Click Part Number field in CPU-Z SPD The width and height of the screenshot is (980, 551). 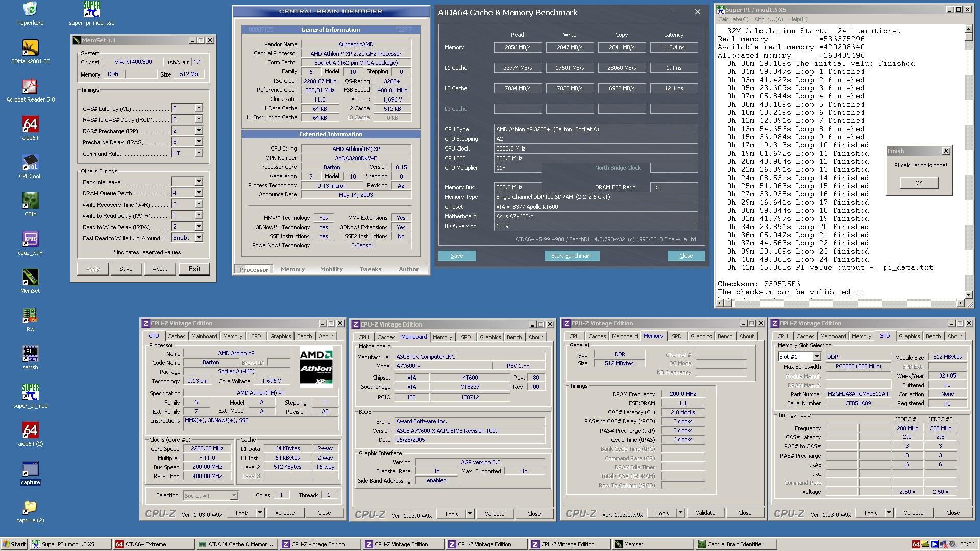pyautogui.click(x=857, y=394)
